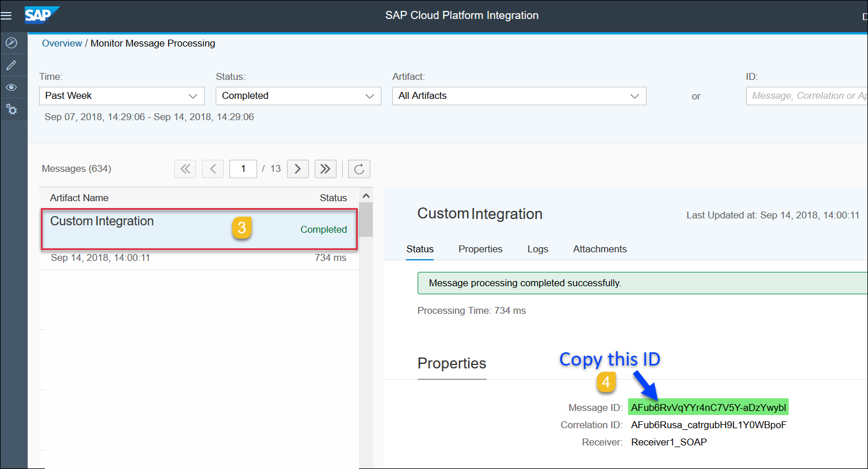Go to next page of messages
This screenshot has width=868, height=469.
298,169
